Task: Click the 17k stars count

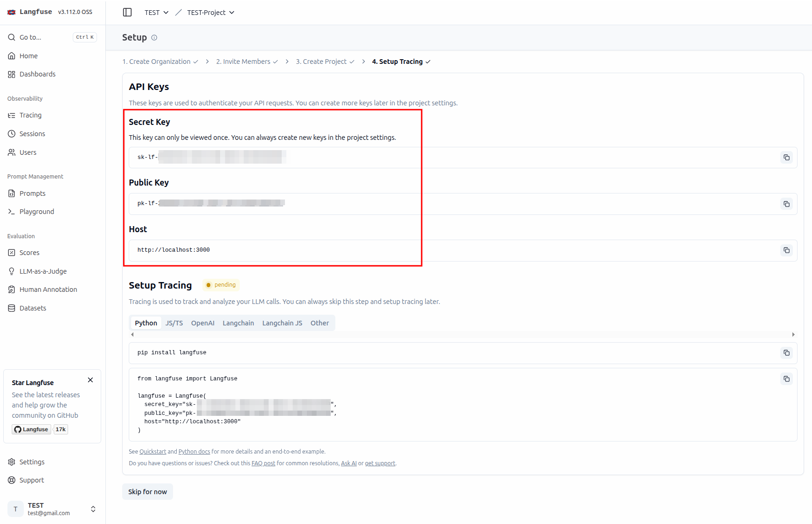Action: [x=61, y=429]
